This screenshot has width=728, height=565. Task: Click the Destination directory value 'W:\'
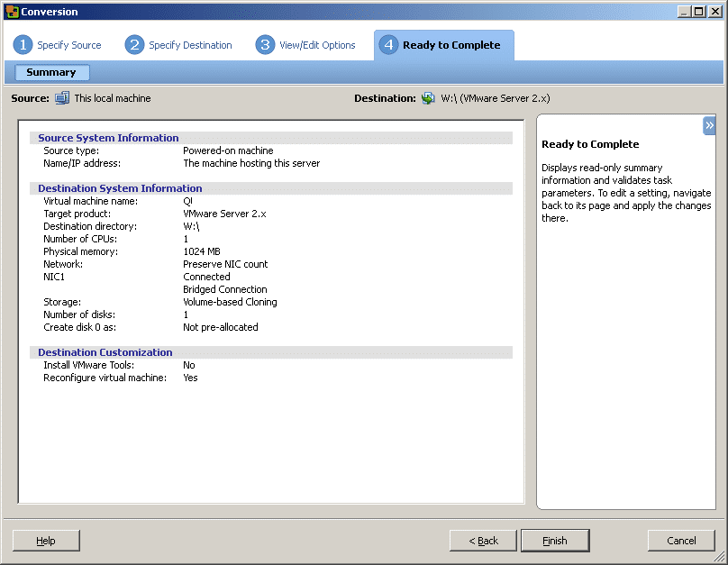point(191,226)
